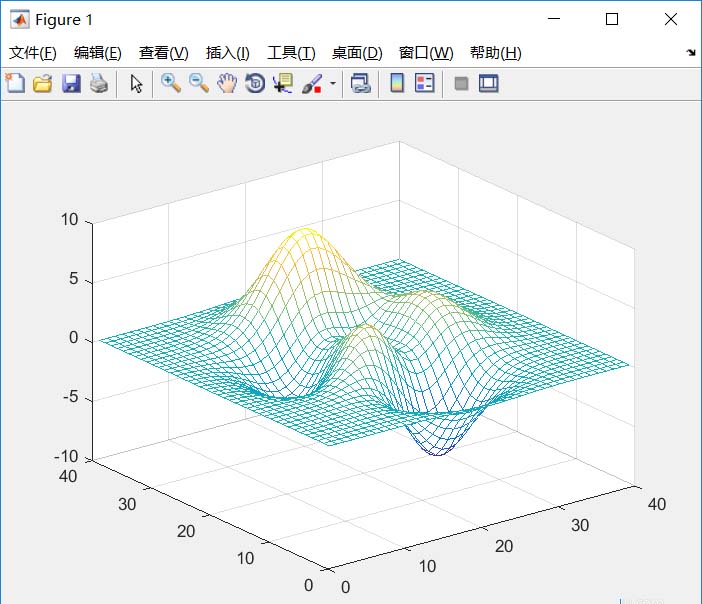Select the Edit Plot arrow tool

click(136, 84)
